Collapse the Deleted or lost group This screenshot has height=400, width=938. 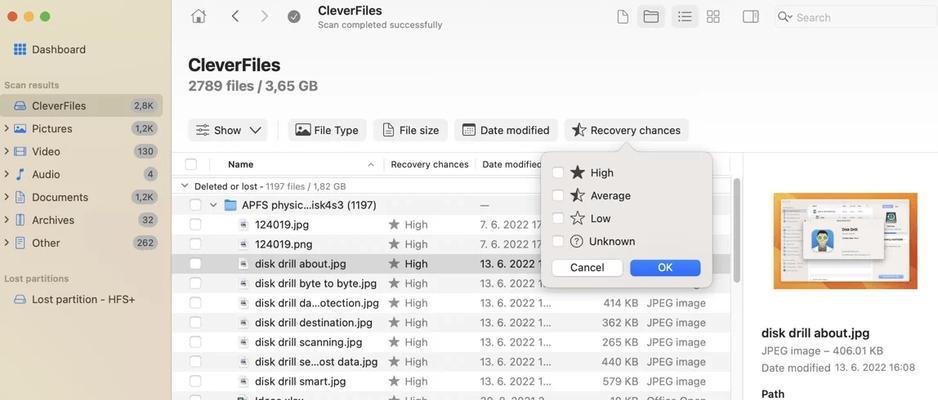184,187
